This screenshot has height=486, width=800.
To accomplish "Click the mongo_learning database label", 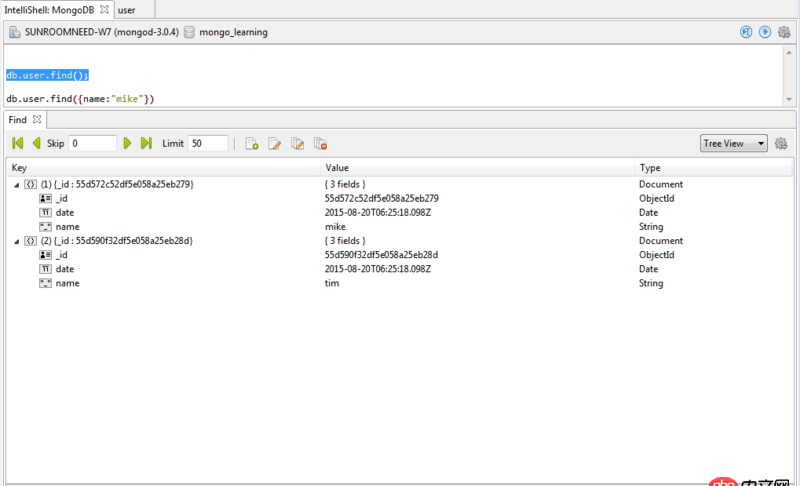I will click(x=233, y=32).
